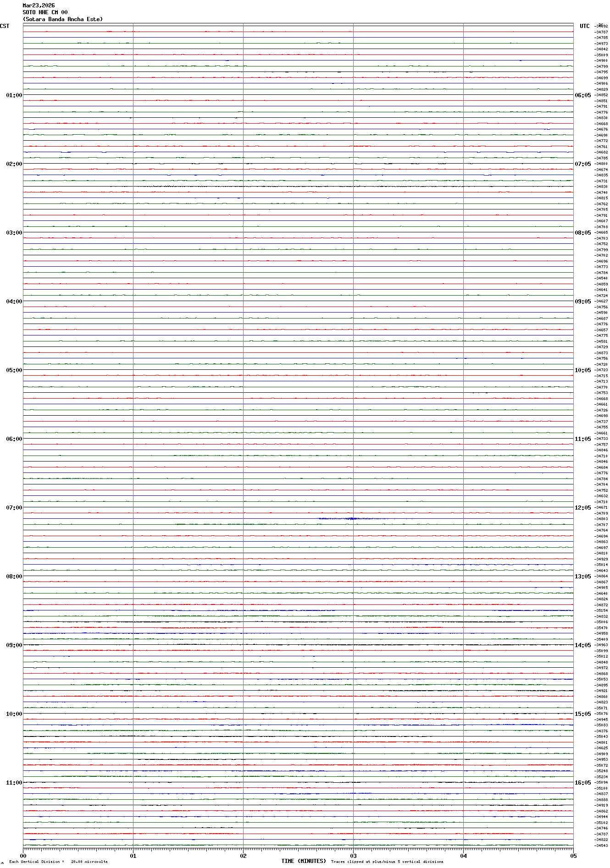The image size is (610, 868).
Task: Click the 06:05 UTC time label
Action: [582, 95]
